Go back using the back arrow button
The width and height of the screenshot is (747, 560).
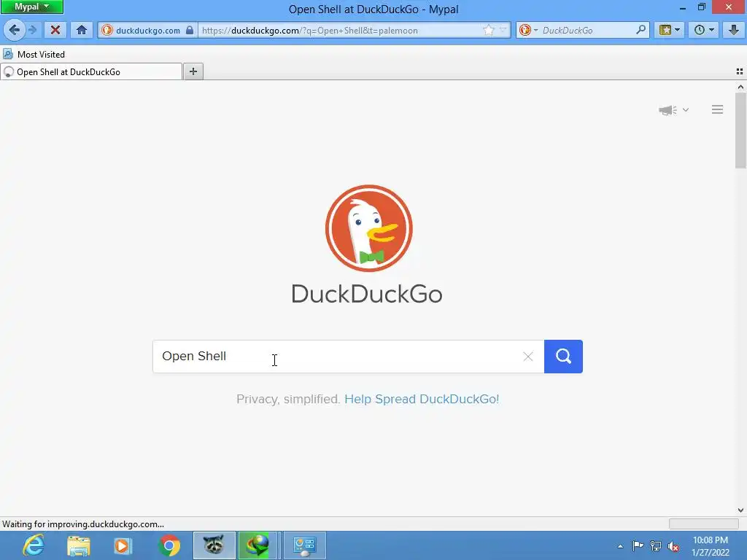(x=15, y=30)
